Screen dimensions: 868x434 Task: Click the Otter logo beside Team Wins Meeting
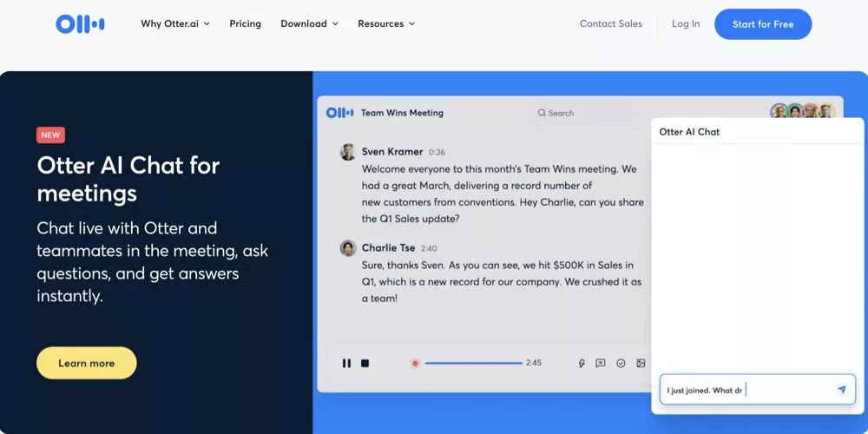coord(340,113)
